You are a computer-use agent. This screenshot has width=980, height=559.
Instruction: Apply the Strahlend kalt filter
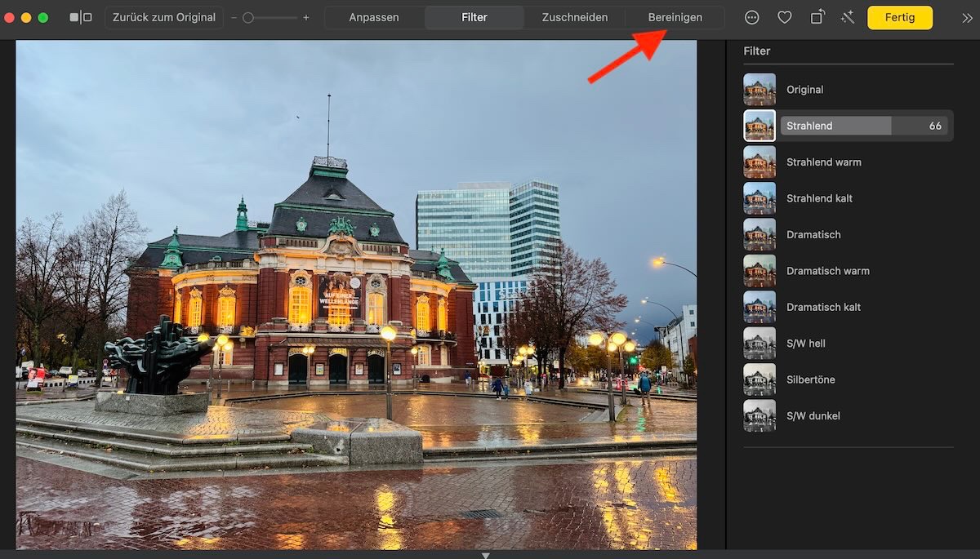(x=759, y=198)
